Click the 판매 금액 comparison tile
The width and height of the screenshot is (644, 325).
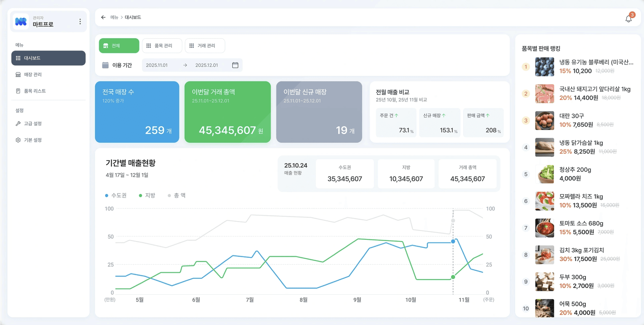[x=483, y=123]
